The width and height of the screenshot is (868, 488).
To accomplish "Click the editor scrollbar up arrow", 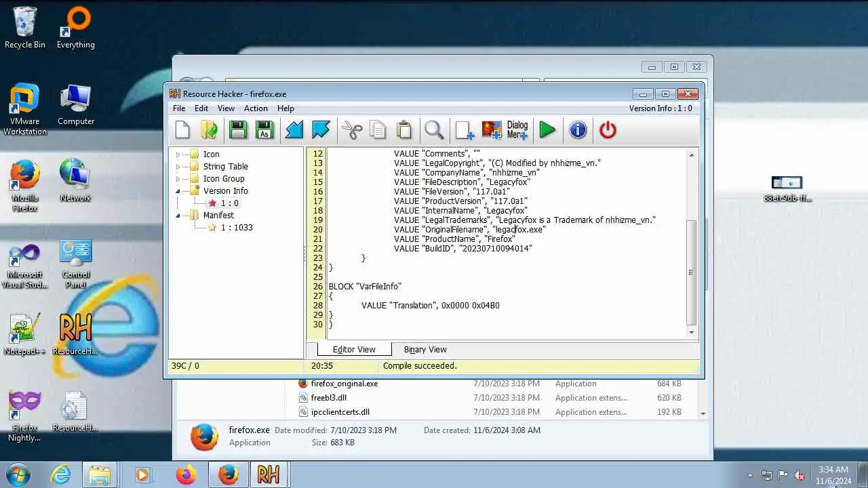I will pyautogui.click(x=692, y=155).
